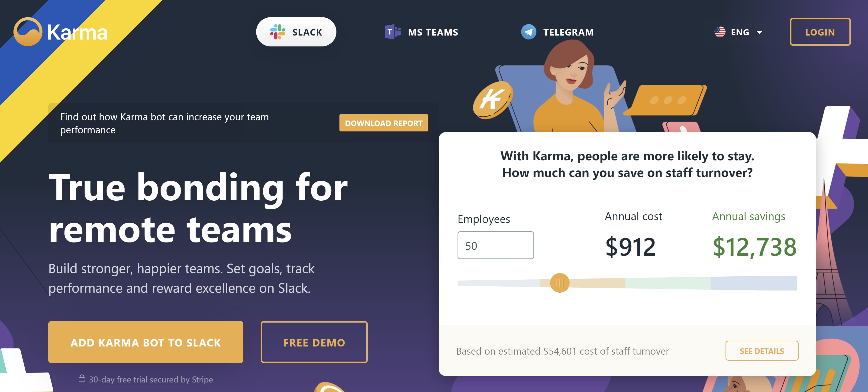Image resolution: width=868 pixels, height=392 pixels.
Task: Select the MS Teams integration icon
Action: pos(394,32)
